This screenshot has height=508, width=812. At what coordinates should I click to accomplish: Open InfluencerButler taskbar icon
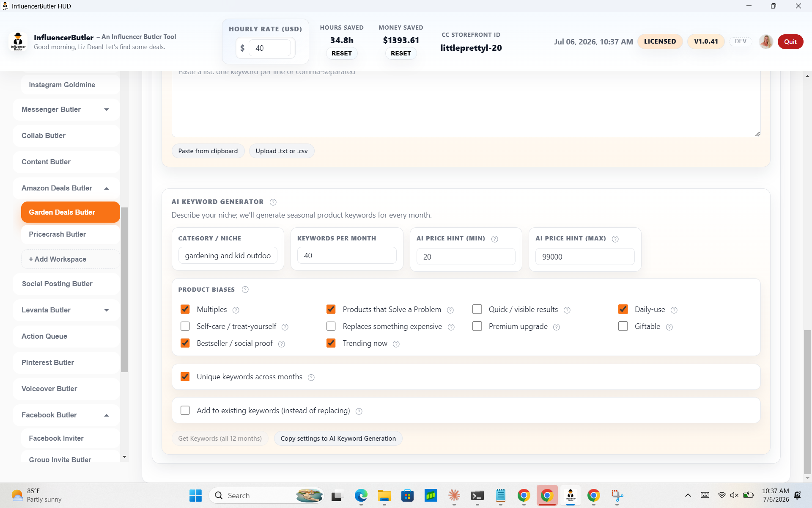[x=570, y=495]
